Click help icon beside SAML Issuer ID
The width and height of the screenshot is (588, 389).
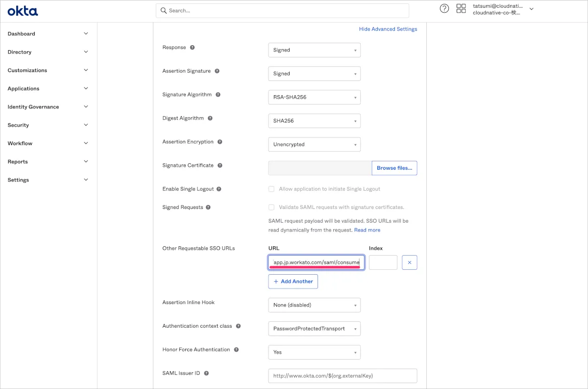(x=206, y=373)
